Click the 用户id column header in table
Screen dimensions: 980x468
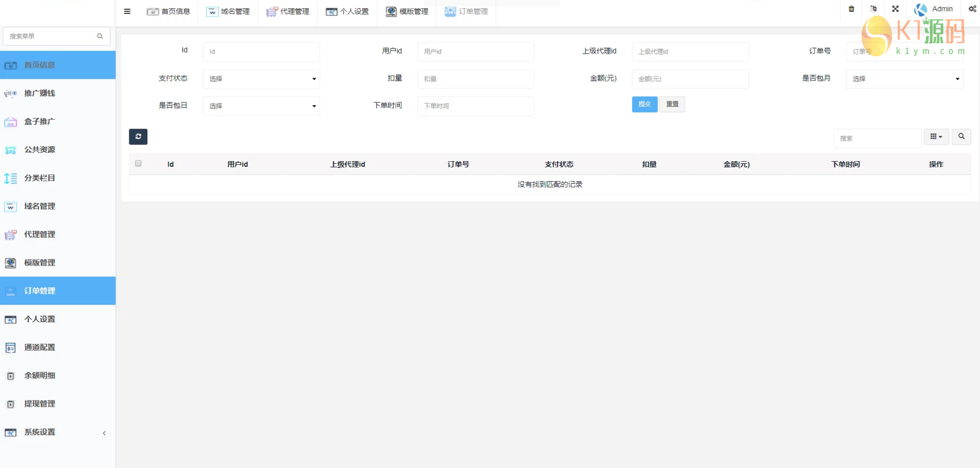[238, 164]
